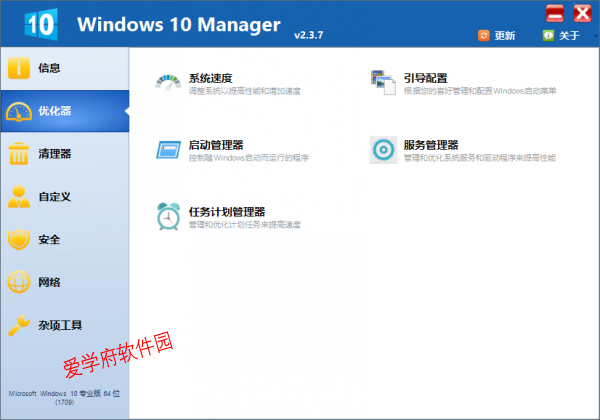This screenshot has width=600, height=420.
Task: Click the Microsoft Windows 10 专业版 status text
Action: tap(64, 397)
